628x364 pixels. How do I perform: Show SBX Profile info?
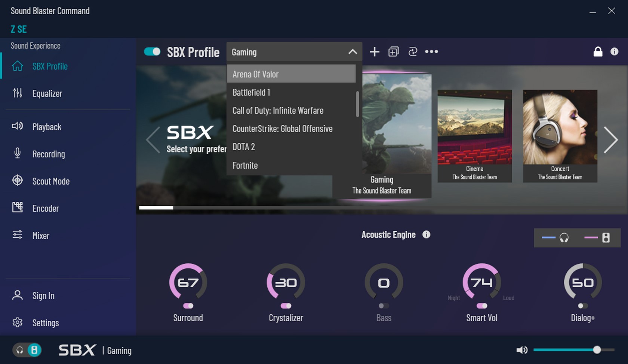pos(614,52)
